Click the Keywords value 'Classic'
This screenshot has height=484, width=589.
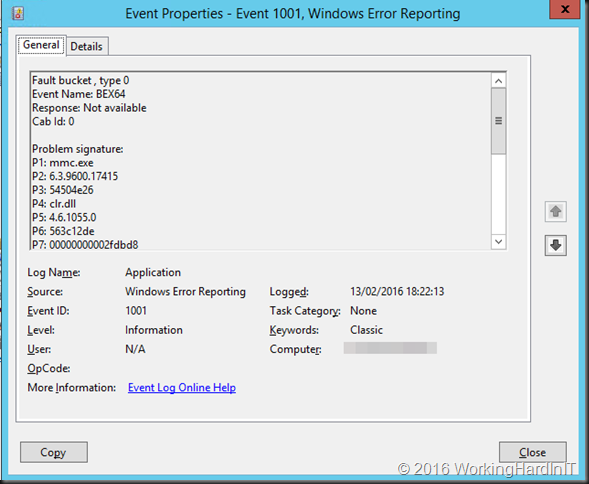(x=366, y=330)
